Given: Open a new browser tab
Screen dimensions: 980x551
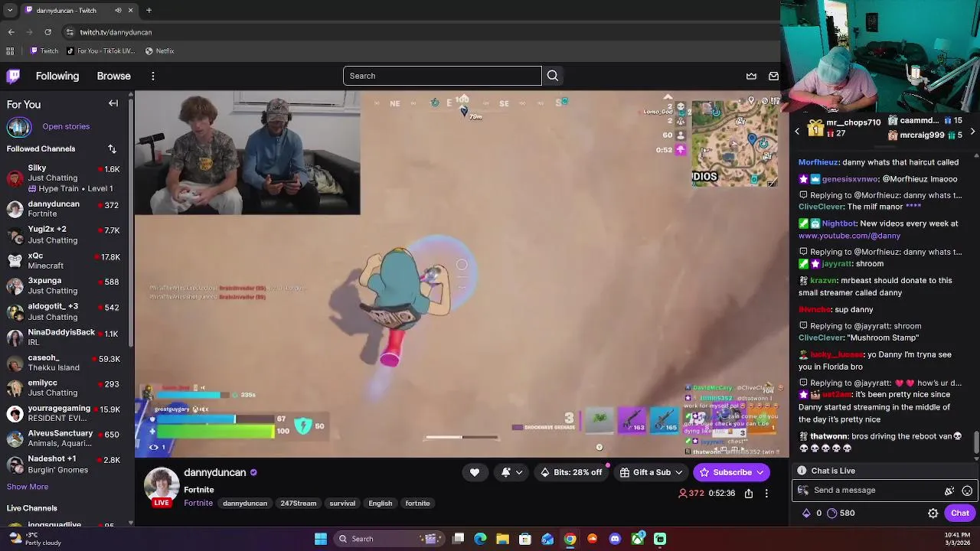Looking at the screenshot, I should 149,10.
